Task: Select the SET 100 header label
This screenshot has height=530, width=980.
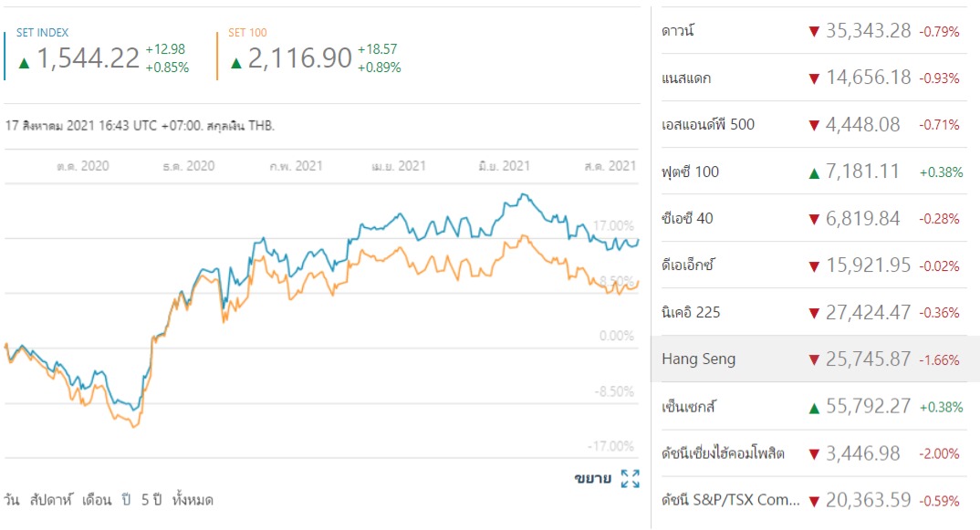Action: 247,33
